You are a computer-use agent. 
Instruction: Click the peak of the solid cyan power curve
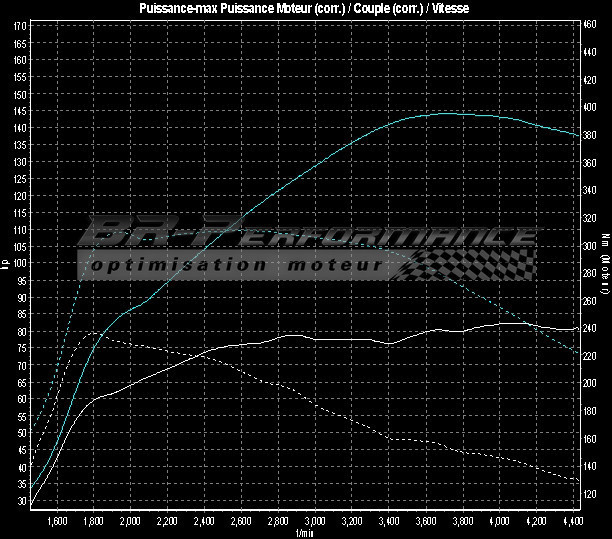pyautogui.click(x=450, y=113)
